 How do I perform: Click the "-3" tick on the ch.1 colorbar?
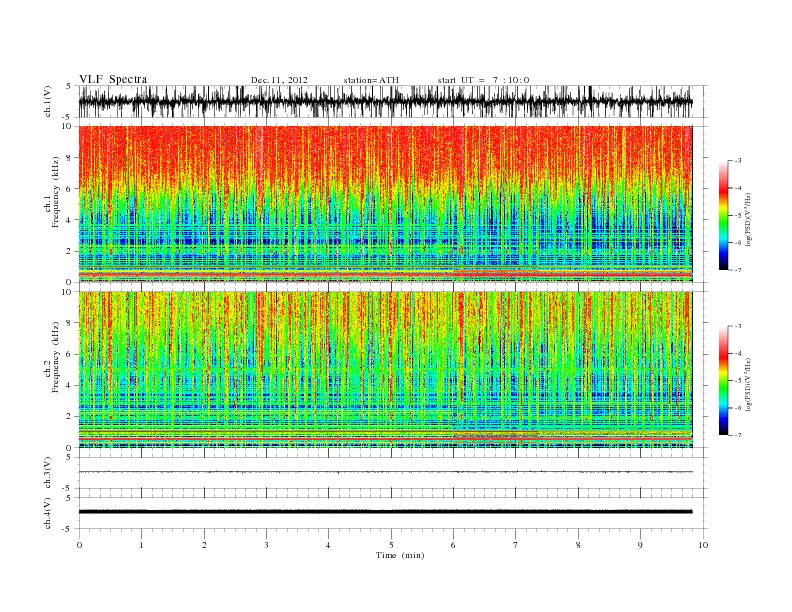(738, 161)
